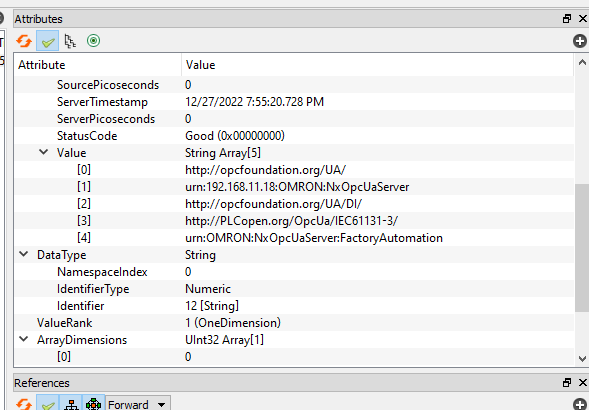Collapse the Value String Array row
The width and height of the screenshot is (589, 410).
(44, 152)
